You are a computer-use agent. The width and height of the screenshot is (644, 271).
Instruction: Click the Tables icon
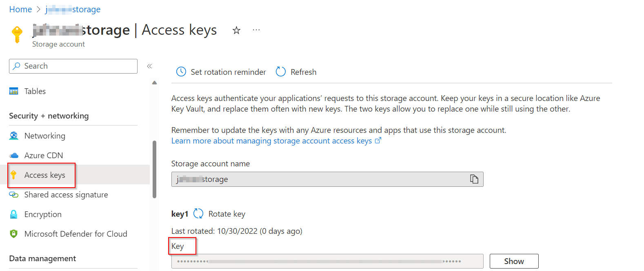[14, 91]
